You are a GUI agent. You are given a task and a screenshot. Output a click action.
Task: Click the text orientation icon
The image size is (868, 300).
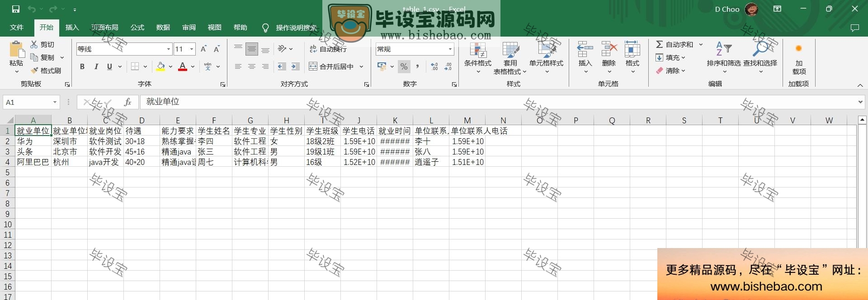point(282,49)
